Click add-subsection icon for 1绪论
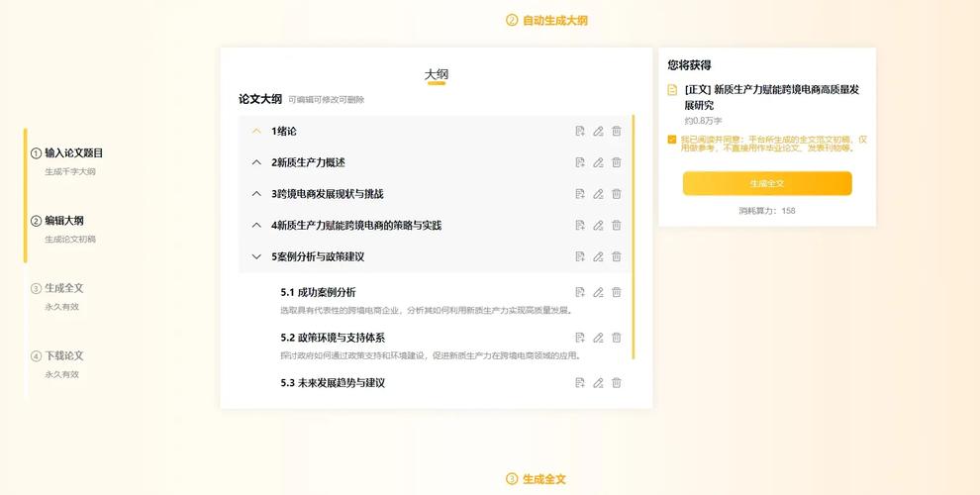 click(580, 132)
